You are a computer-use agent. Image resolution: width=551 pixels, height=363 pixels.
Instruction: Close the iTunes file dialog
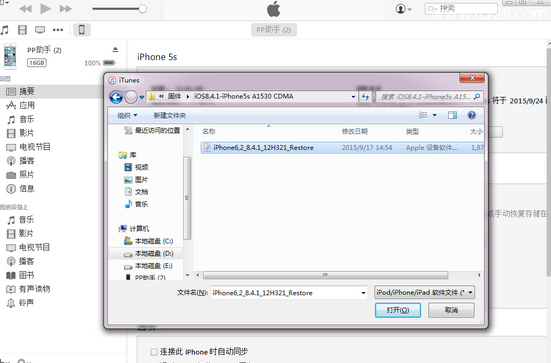point(473,78)
